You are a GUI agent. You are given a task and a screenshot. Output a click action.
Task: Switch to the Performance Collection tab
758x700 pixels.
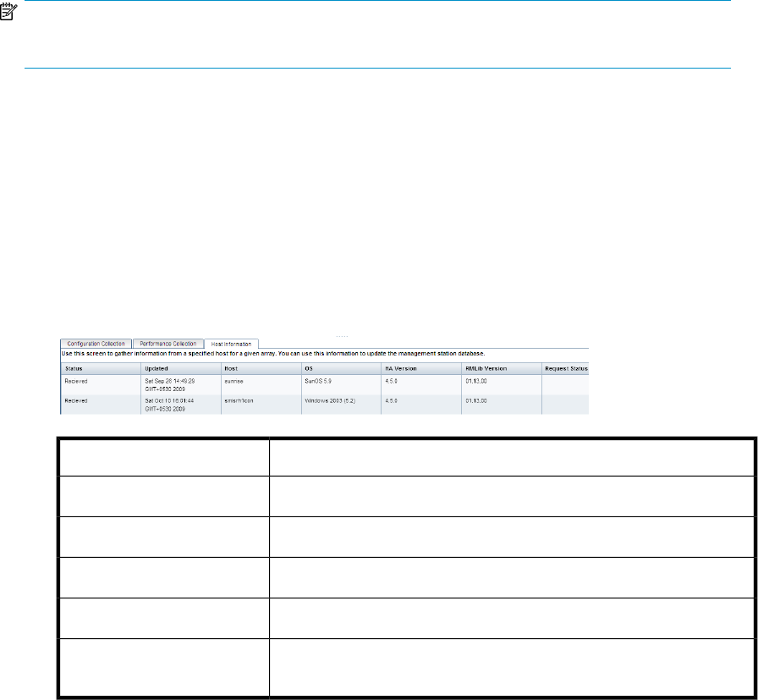(x=167, y=344)
